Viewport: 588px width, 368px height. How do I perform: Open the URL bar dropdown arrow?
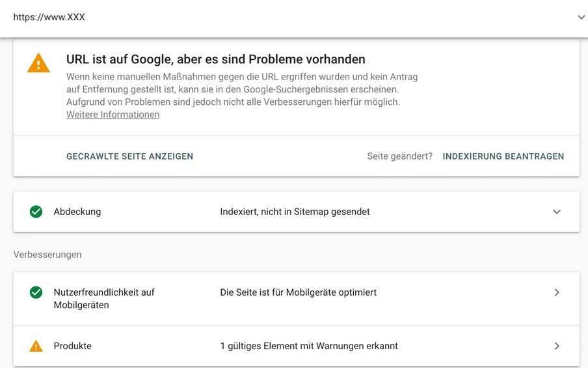pos(581,18)
